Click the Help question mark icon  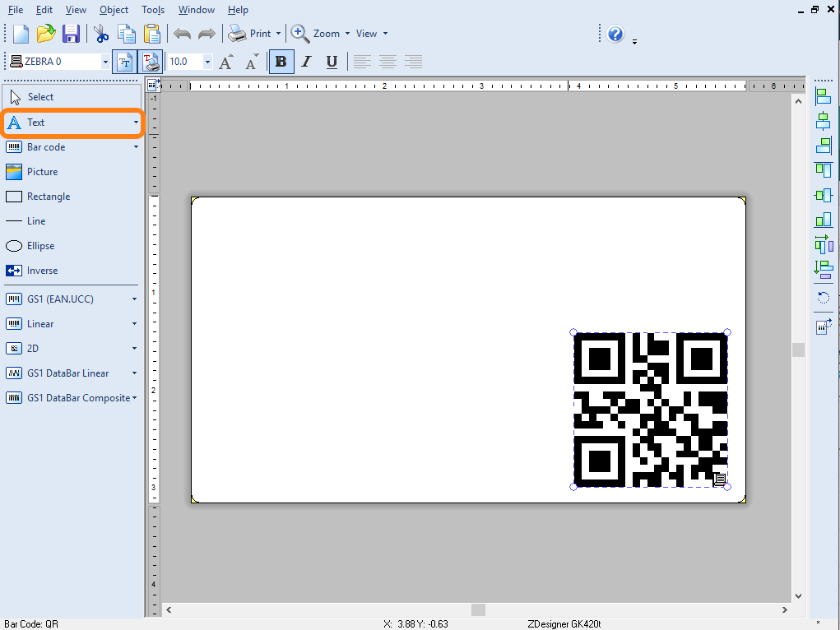[x=615, y=34]
